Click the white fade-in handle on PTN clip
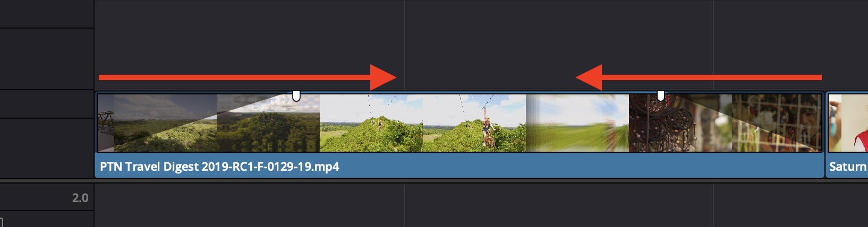This screenshot has width=868, height=227. 296,96
